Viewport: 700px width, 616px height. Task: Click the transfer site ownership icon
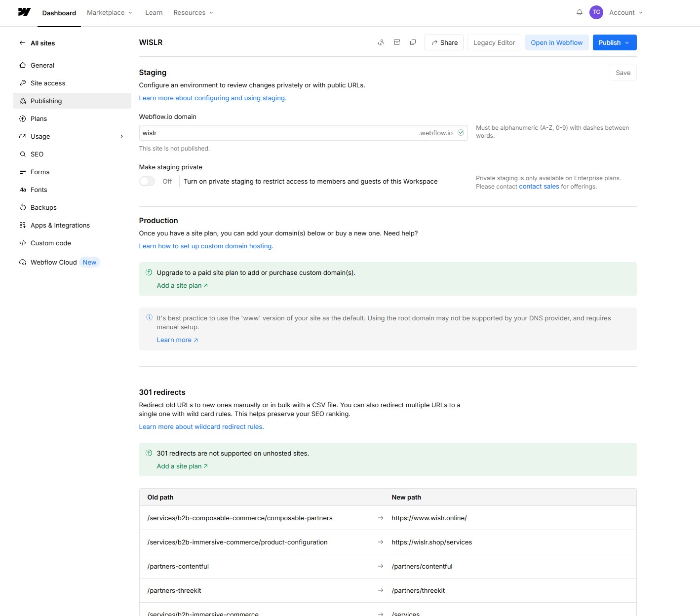[x=381, y=42]
